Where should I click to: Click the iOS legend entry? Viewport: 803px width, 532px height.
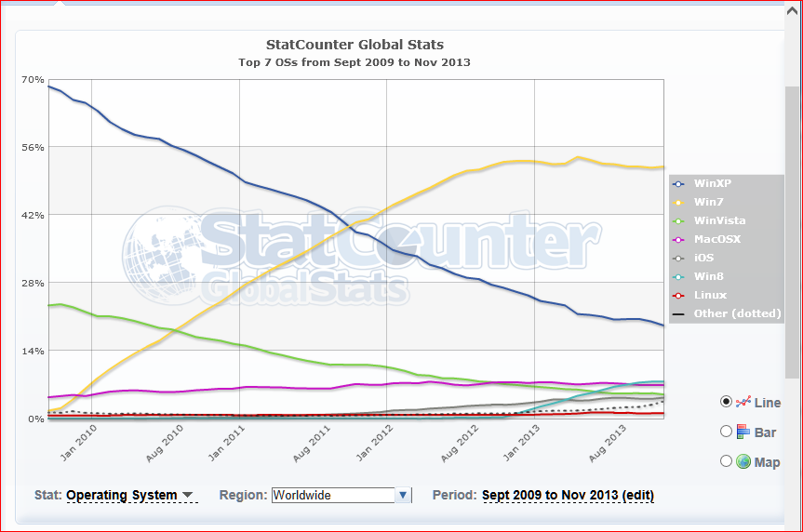coord(703,258)
